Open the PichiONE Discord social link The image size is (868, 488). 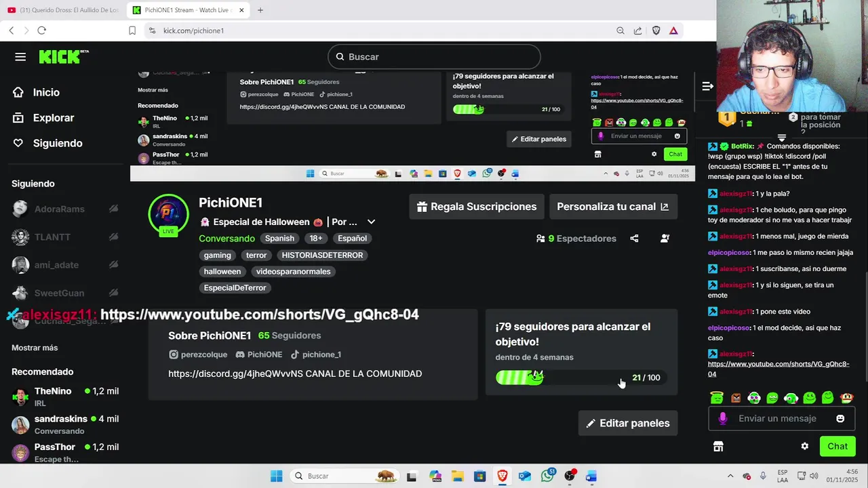click(258, 354)
